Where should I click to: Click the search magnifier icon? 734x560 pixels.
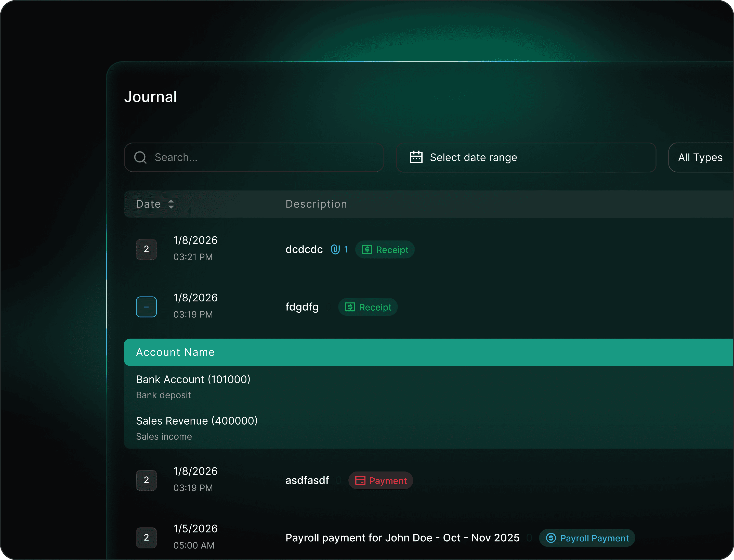click(140, 157)
